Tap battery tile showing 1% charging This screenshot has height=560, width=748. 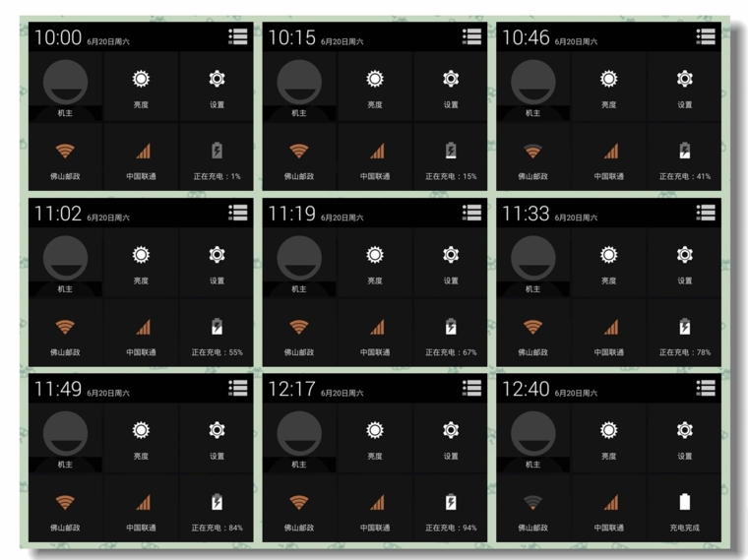coord(218,157)
